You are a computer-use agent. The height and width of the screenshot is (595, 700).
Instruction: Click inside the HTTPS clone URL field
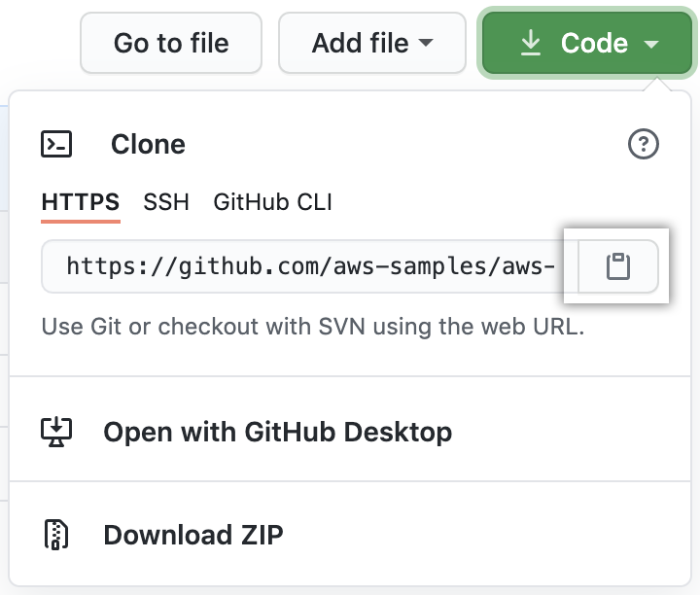(x=310, y=266)
